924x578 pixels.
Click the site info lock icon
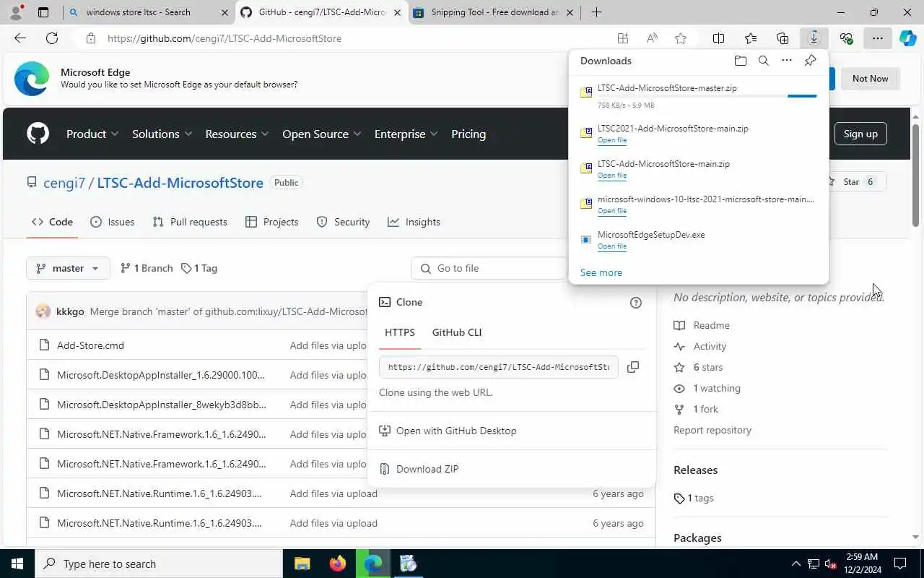click(x=90, y=38)
